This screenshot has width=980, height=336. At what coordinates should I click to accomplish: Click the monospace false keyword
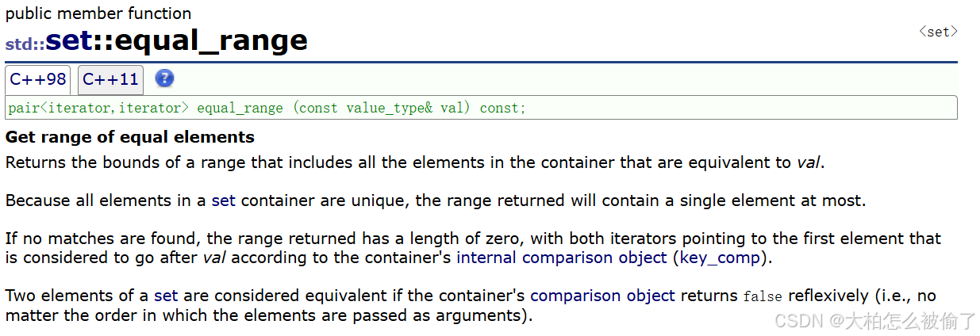(x=763, y=296)
